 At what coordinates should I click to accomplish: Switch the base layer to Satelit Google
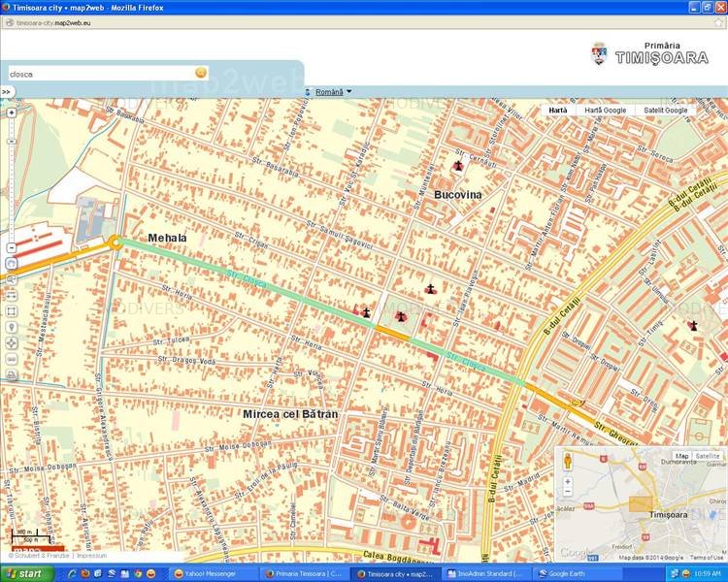665,111
